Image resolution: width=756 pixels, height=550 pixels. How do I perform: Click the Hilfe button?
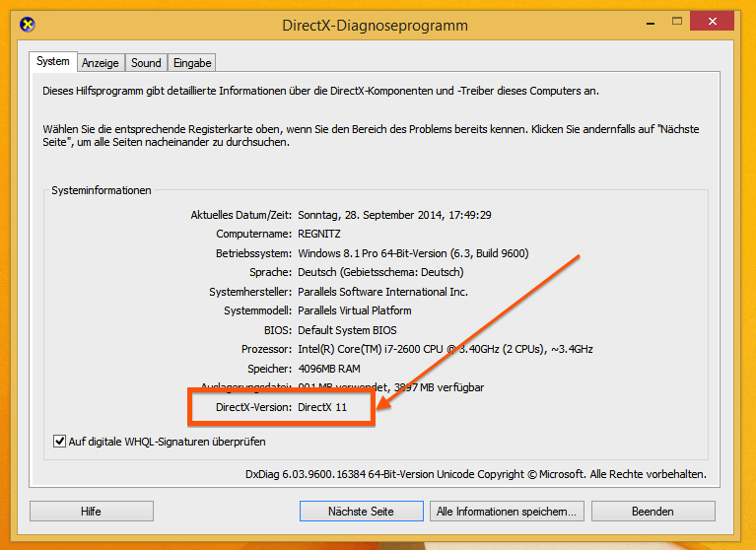coord(92,511)
